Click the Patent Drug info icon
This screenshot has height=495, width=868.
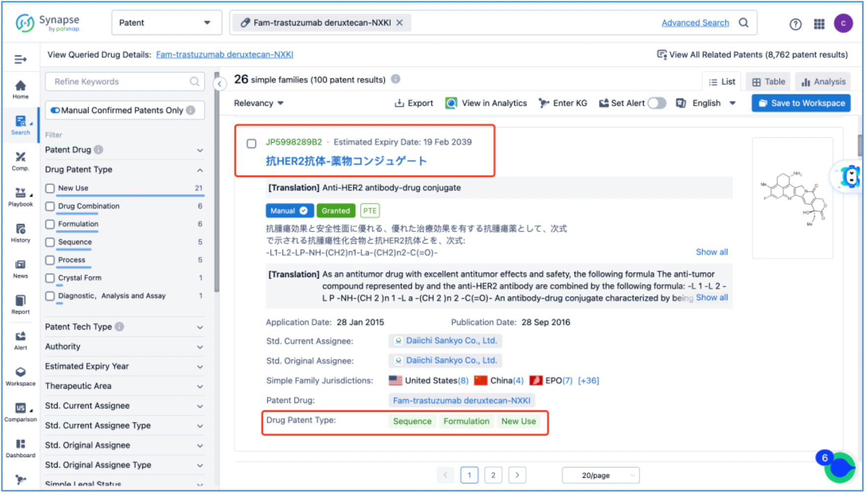98,150
